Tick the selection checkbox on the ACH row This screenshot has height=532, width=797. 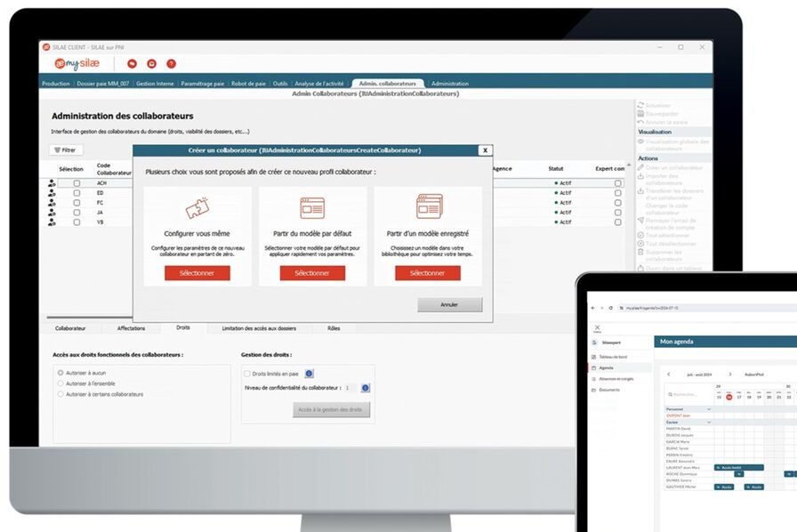(x=76, y=183)
